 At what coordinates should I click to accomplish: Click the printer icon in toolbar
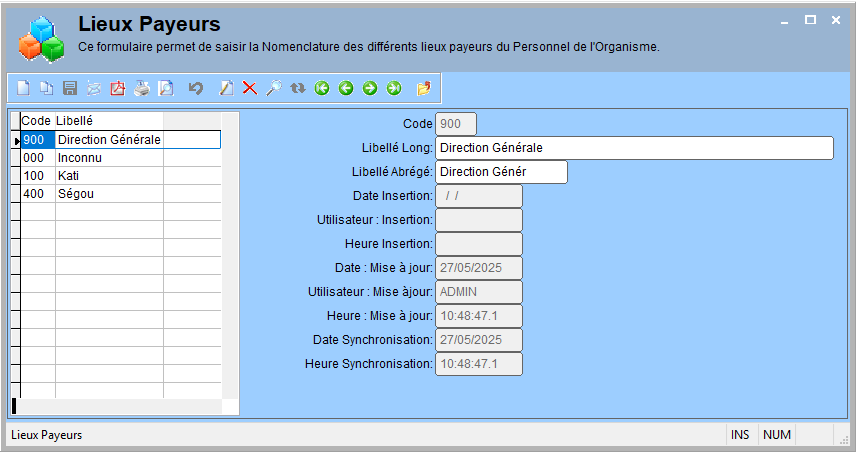tap(142, 88)
